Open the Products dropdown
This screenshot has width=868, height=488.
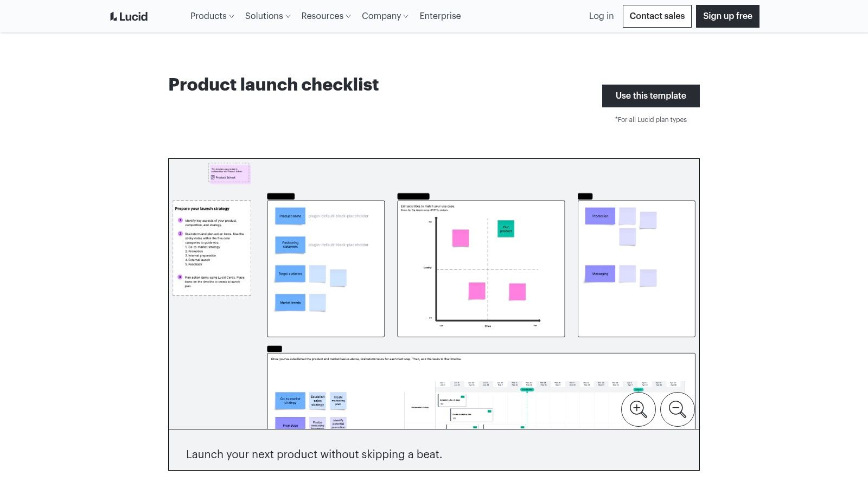click(x=212, y=16)
